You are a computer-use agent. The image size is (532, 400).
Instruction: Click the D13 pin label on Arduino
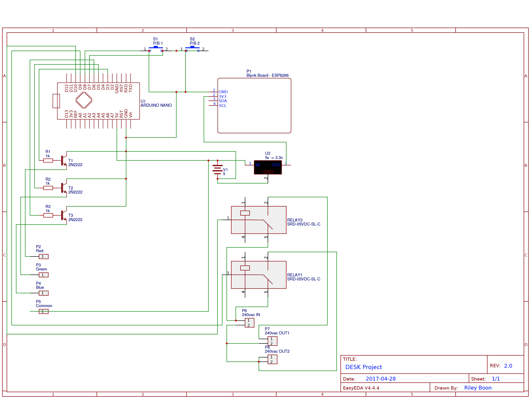click(67, 114)
